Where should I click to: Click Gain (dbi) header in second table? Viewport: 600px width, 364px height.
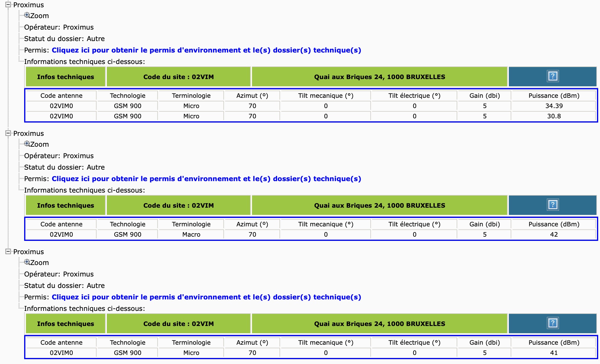484,224
